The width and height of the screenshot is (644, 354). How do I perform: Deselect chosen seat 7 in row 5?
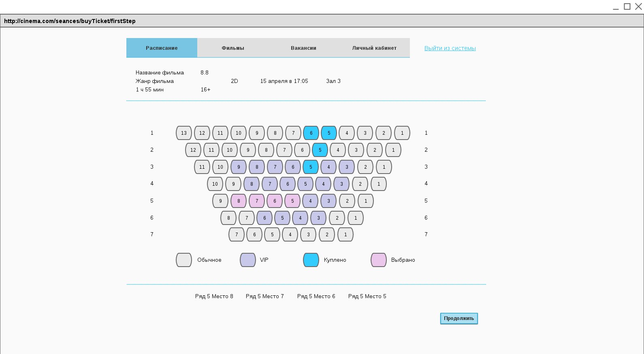(x=257, y=201)
